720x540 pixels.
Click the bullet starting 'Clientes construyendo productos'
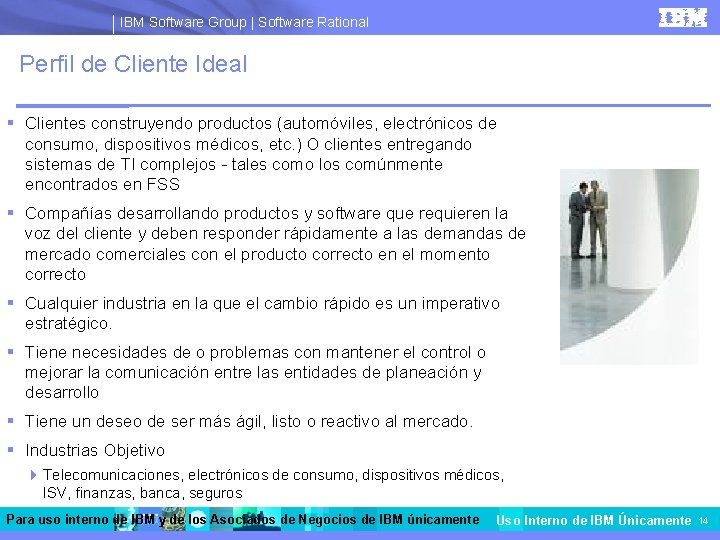coord(261,154)
